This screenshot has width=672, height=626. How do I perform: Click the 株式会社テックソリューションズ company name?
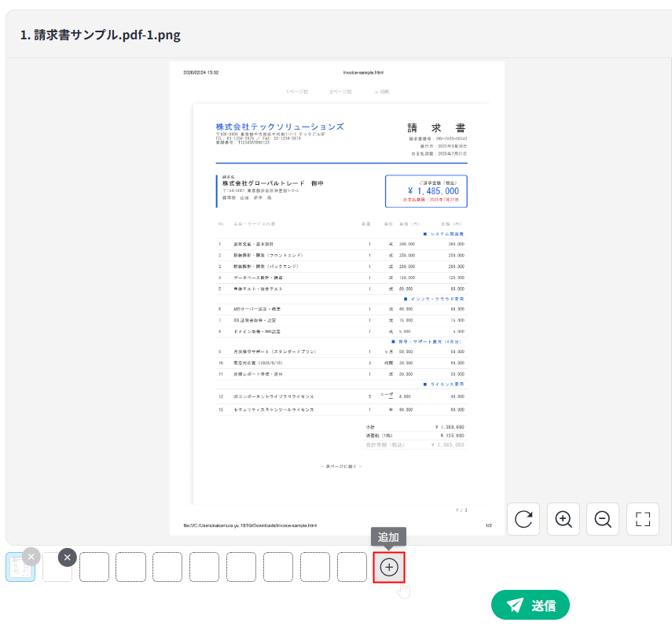[280, 127]
